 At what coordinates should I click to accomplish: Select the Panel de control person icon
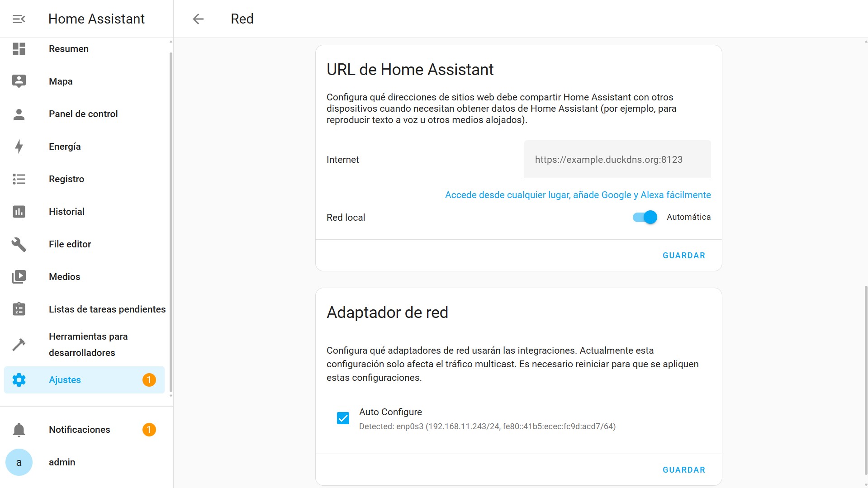pyautogui.click(x=19, y=114)
